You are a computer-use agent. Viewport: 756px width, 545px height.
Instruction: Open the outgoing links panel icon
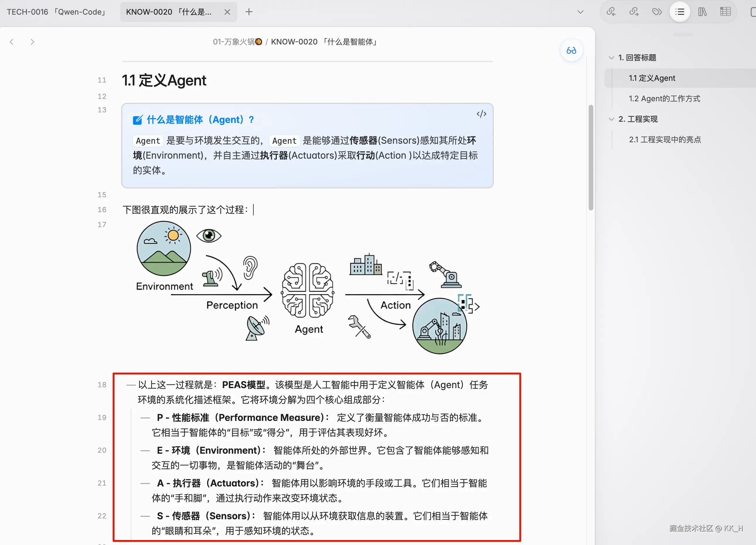pyautogui.click(x=634, y=11)
